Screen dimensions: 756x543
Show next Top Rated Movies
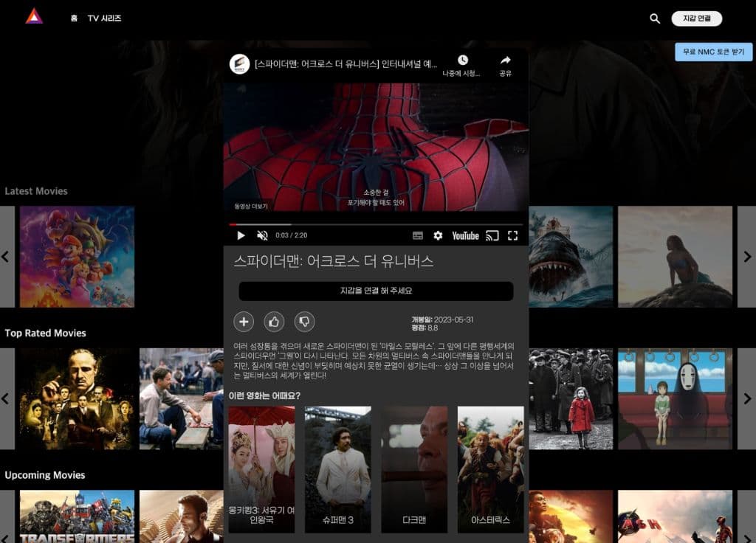click(x=747, y=399)
